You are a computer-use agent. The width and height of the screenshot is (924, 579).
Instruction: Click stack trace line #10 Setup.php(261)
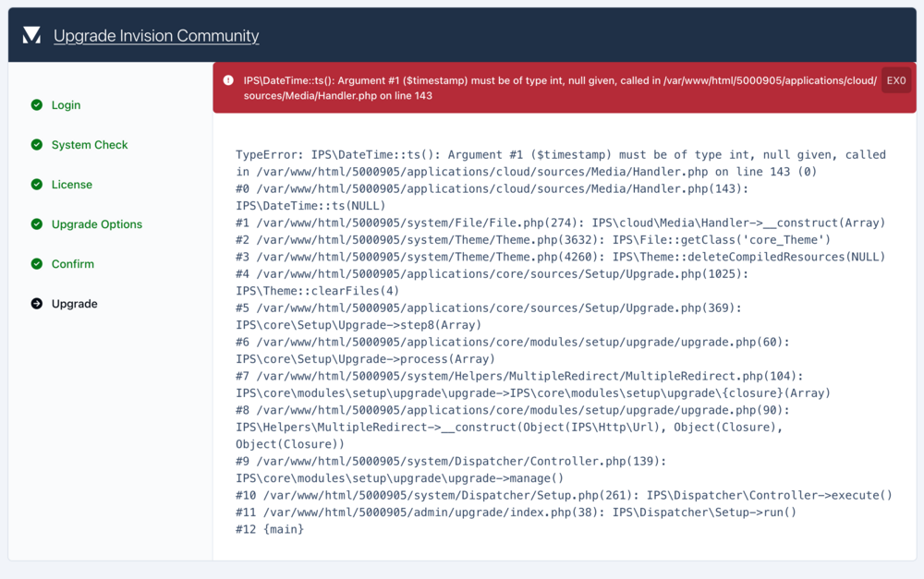pyautogui.click(x=564, y=495)
